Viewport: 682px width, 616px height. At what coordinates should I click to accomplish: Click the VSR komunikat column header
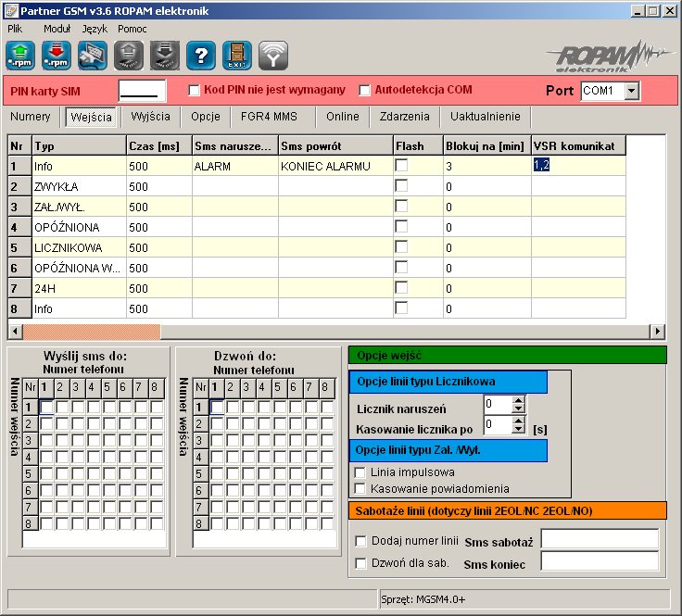(578, 146)
